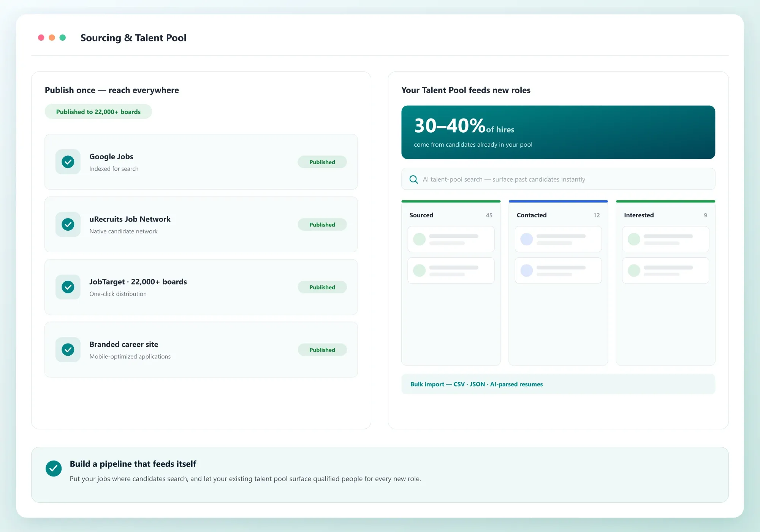
Task: Click Your Talent Pool feeds new roles heading
Action: click(x=466, y=90)
